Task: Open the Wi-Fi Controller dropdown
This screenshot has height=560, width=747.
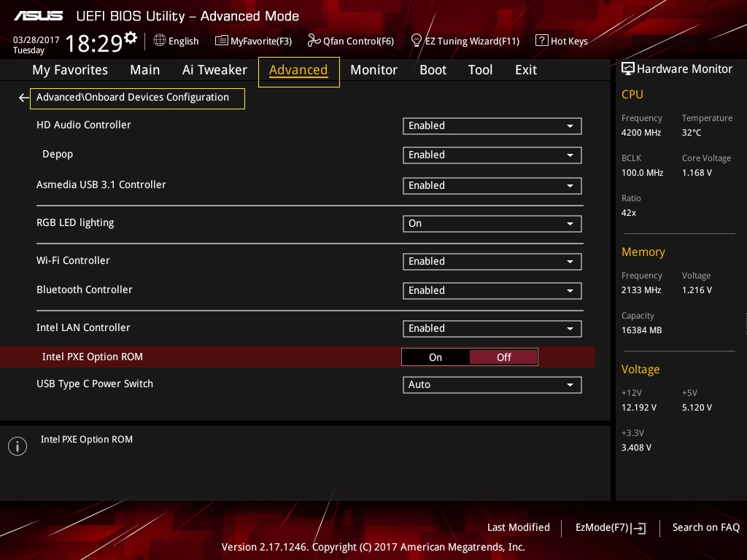Action: (492, 262)
